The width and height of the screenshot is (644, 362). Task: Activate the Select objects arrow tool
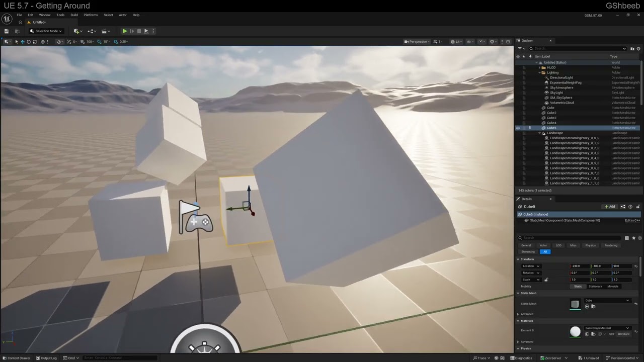[x=16, y=42]
